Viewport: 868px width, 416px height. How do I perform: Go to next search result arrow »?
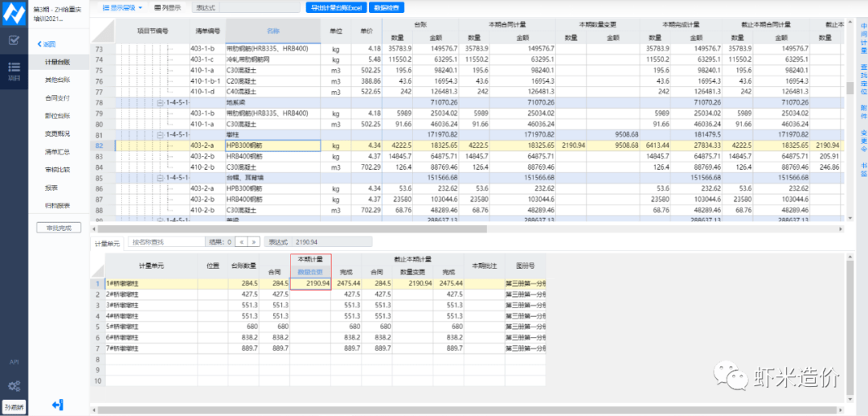(x=254, y=241)
